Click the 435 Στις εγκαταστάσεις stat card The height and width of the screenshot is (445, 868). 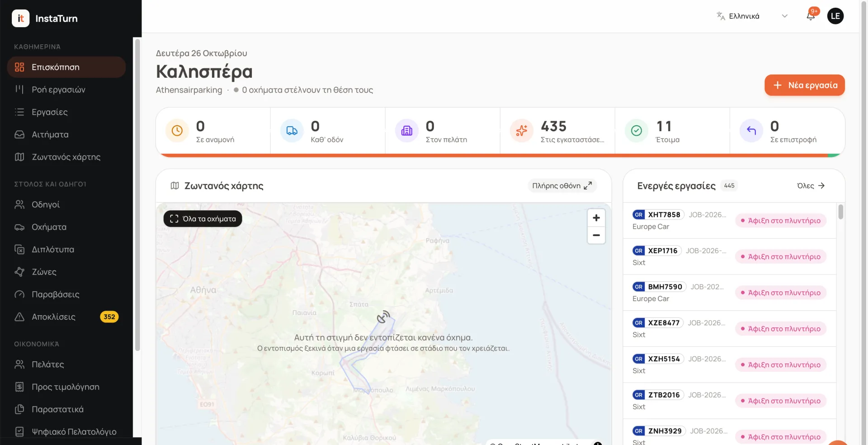[x=557, y=131]
